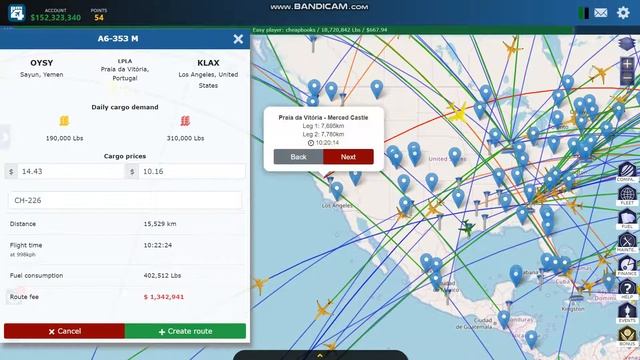Expand the bottom panel chevron
The height and width of the screenshot is (360, 640).
pyautogui.click(x=320, y=356)
